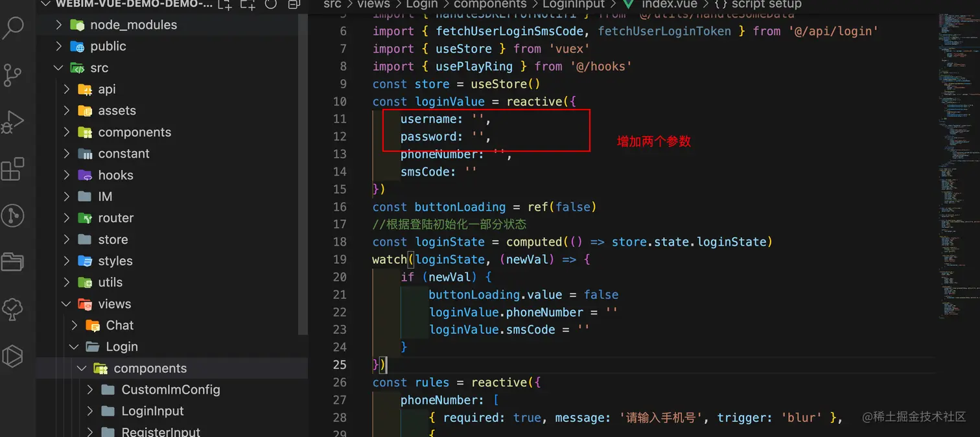Click the hexagon play icon in activity bar
Screen dimensions: 980x437
(13, 356)
